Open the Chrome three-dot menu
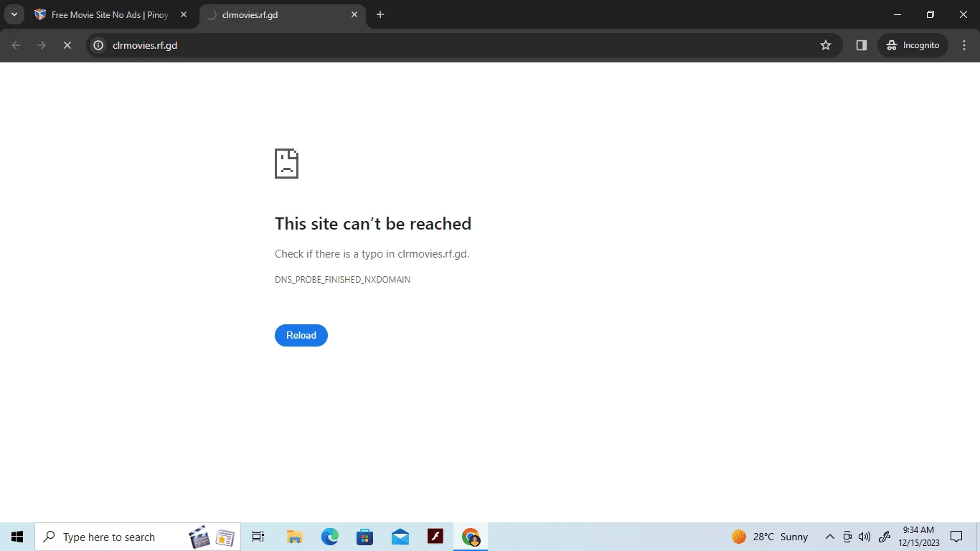 pos(964,45)
